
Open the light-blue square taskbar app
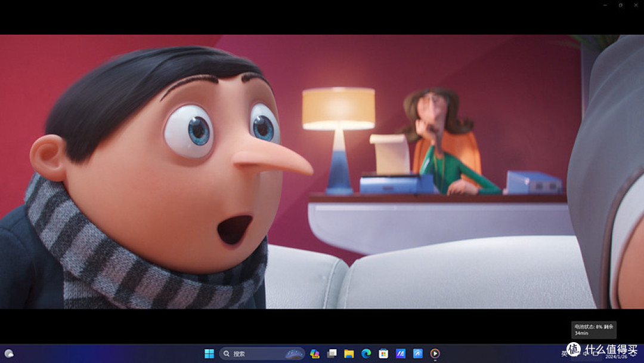coord(417,353)
